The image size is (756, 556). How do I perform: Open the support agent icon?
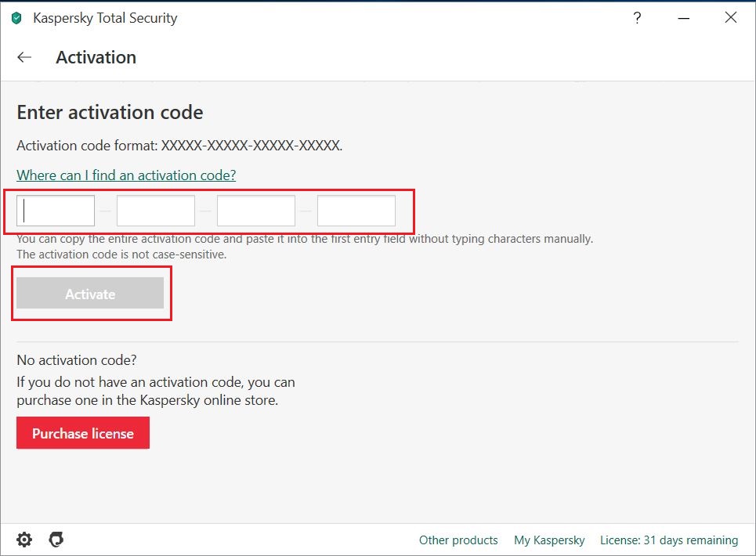coord(56,540)
